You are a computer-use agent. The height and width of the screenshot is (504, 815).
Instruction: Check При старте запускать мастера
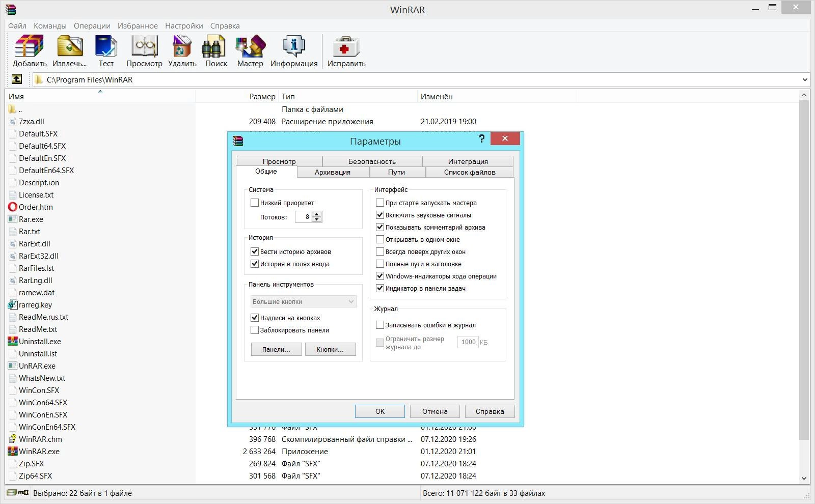(x=380, y=203)
